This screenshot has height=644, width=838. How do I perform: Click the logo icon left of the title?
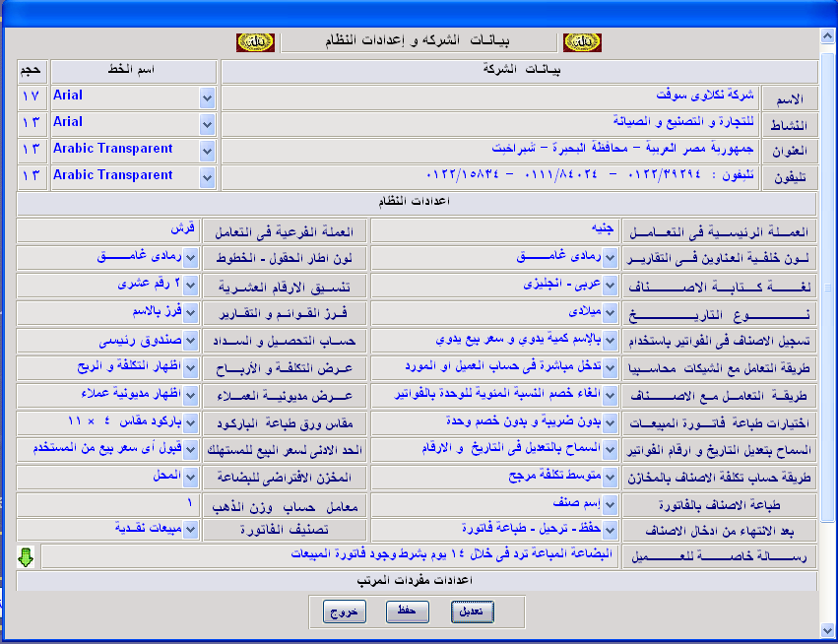tap(248, 42)
